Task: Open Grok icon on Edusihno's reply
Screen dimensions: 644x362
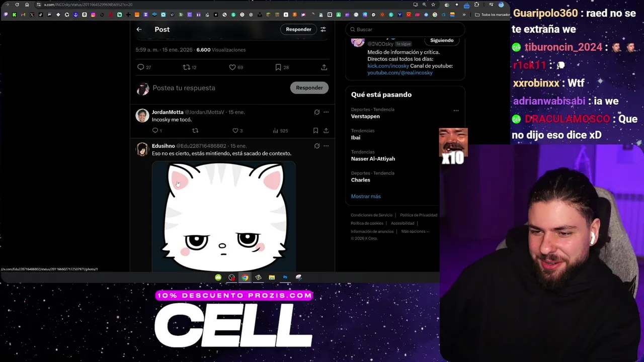Action: pos(317,146)
